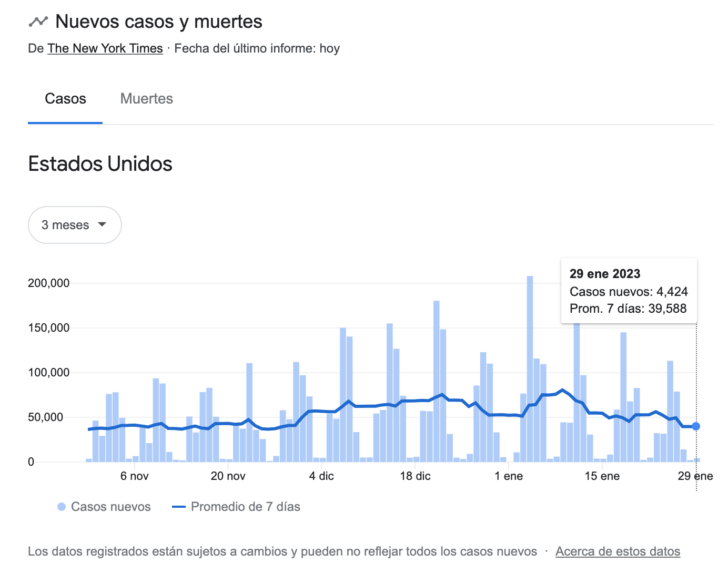Click the Estados Unidos heading
The image size is (728, 574).
tap(100, 164)
